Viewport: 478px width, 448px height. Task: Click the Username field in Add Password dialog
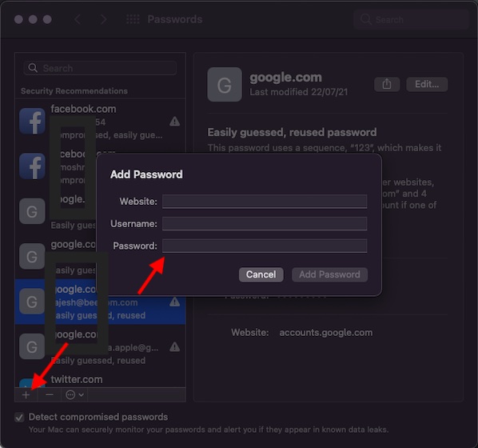click(x=265, y=224)
